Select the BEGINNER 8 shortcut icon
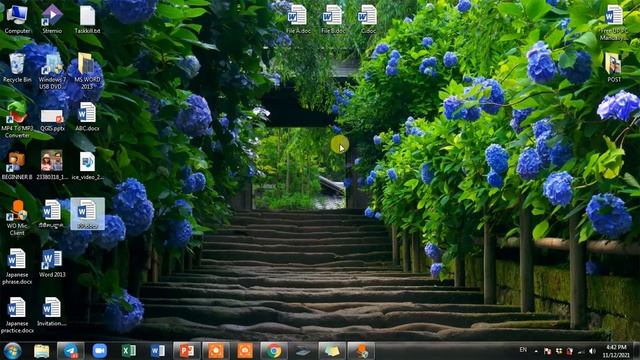This screenshot has width=640, height=360. point(17,165)
